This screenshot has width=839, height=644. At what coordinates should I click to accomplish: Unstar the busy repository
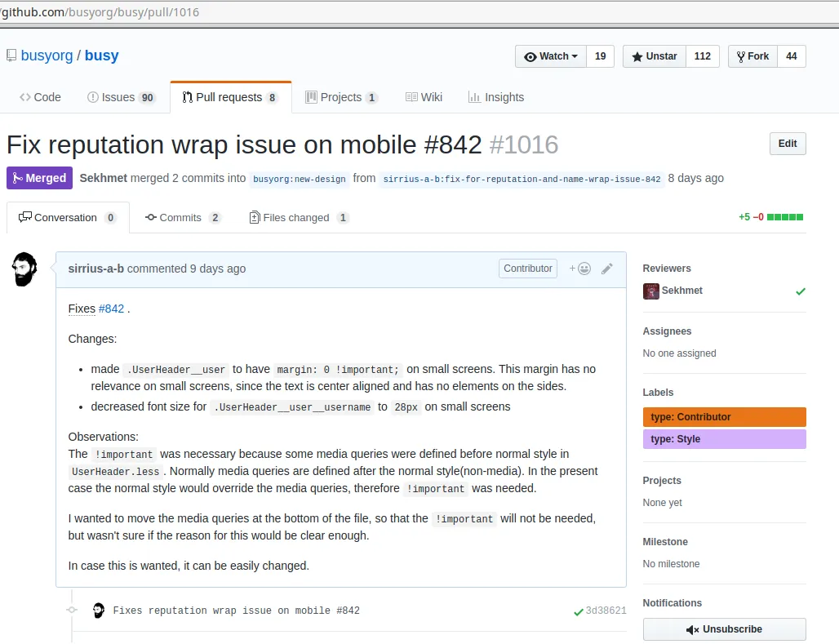coord(655,56)
